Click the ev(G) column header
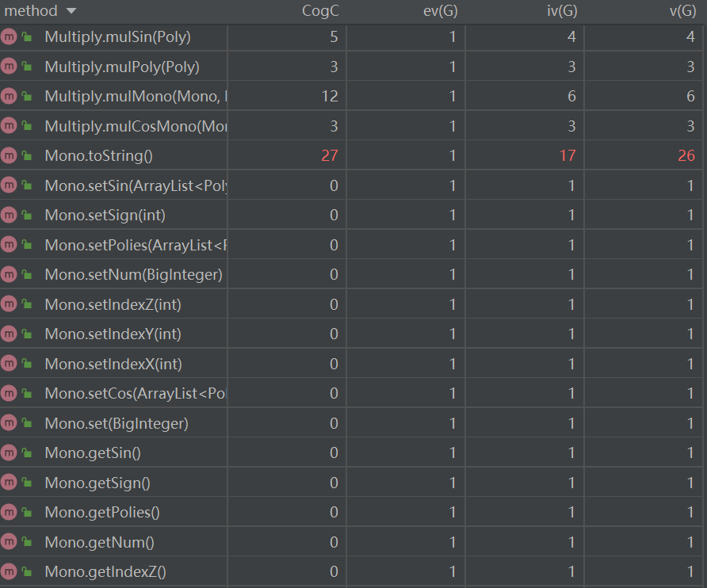This screenshot has width=707, height=588. [x=440, y=11]
